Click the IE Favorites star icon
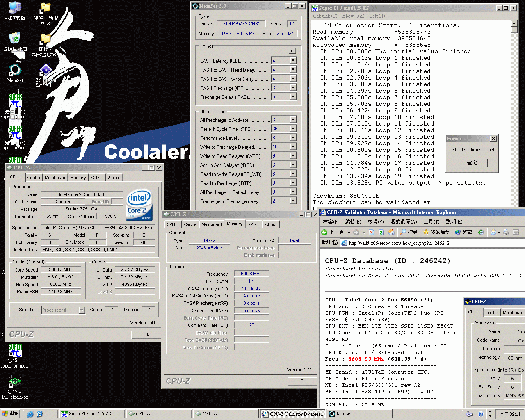The image size is (525, 420). [x=426, y=232]
